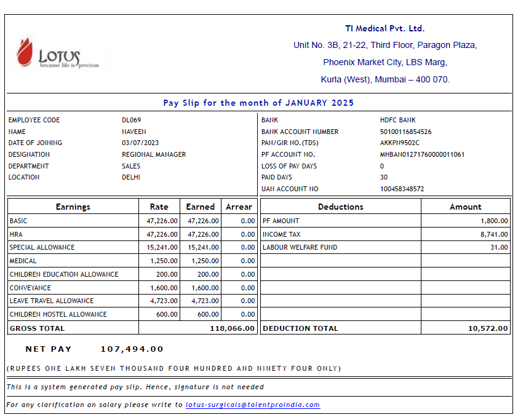Select the LABOUR WELFARE FUND row label
Image resolution: width=518 pixels, height=420 pixels.
[300, 247]
